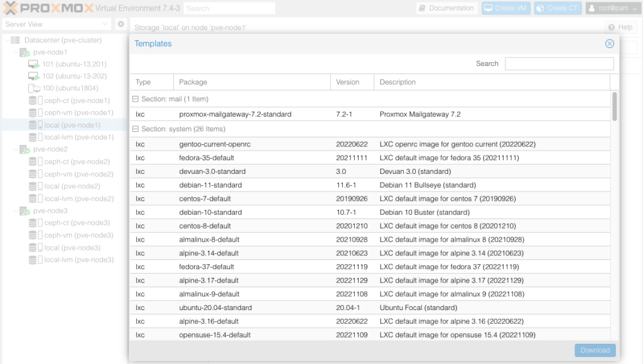Image resolution: width=643 pixels, height=364 pixels.
Task: Select the centos-7-default template
Action: [370, 198]
